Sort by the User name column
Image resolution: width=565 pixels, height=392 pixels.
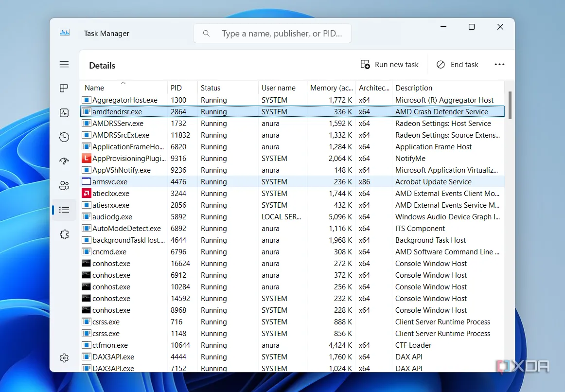pyautogui.click(x=279, y=88)
